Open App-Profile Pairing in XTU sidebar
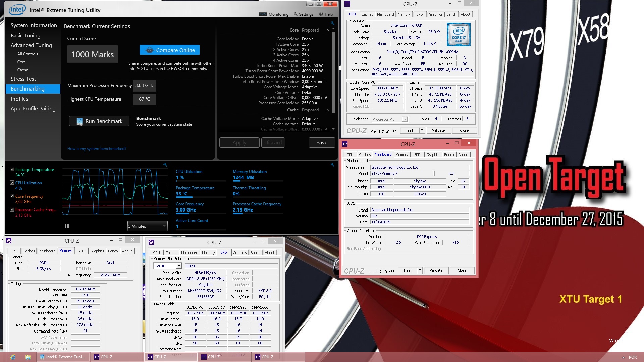This screenshot has height=362, width=644. (x=33, y=108)
